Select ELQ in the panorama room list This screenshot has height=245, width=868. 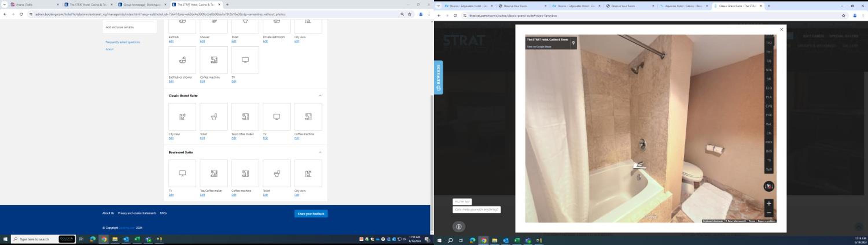768,88
